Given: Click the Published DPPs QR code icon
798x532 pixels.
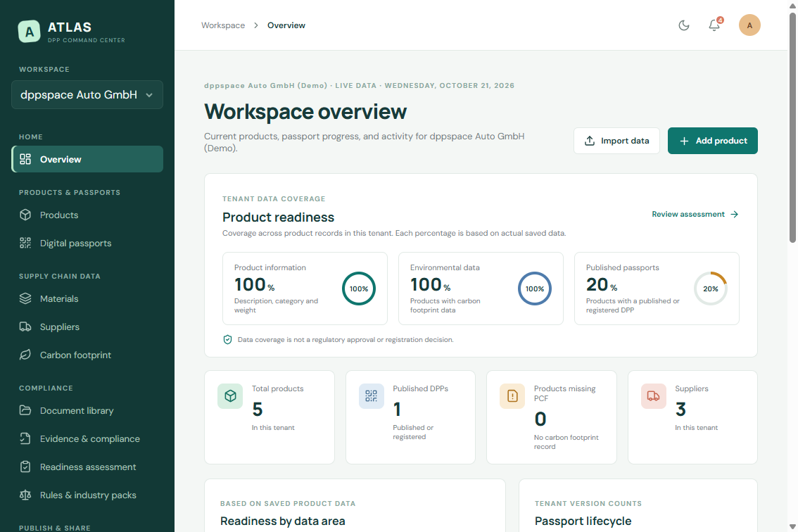Looking at the screenshot, I should (x=372, y=396).
